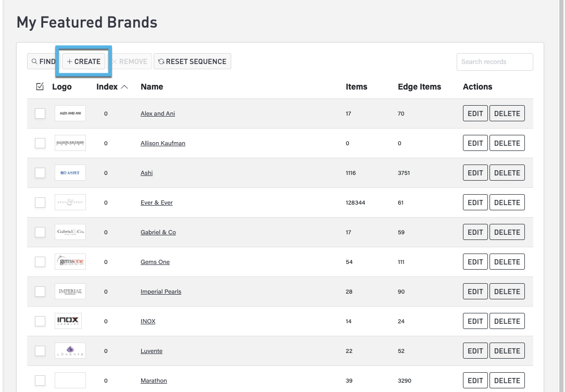Check the Allison Kaufman row checkbox
The image size is (565, 392).
40,143
